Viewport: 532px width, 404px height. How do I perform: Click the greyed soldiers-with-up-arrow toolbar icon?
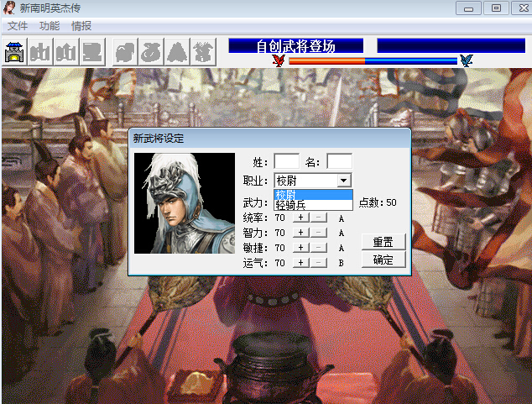coord(65,52)
